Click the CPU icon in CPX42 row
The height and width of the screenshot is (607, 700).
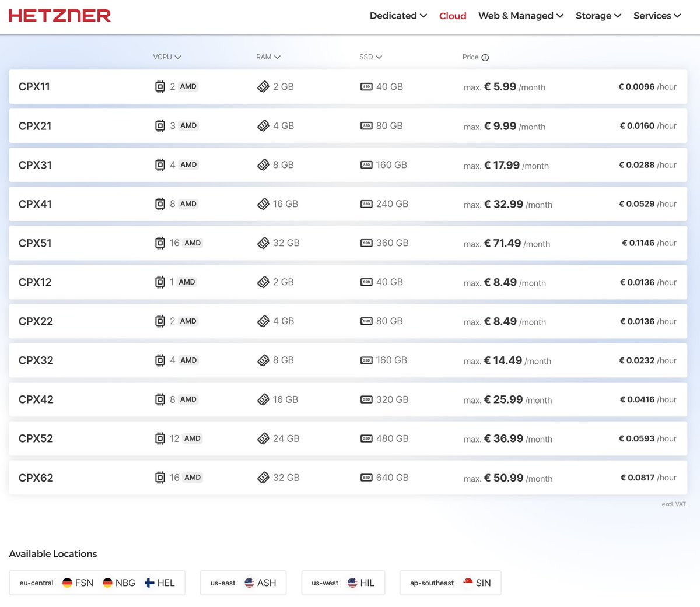(160, 399)
